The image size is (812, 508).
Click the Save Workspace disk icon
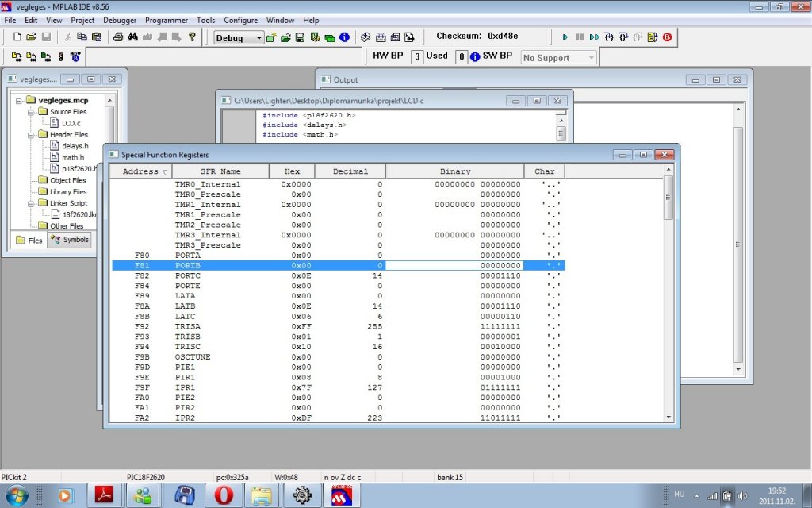click(x=300, y=37)
